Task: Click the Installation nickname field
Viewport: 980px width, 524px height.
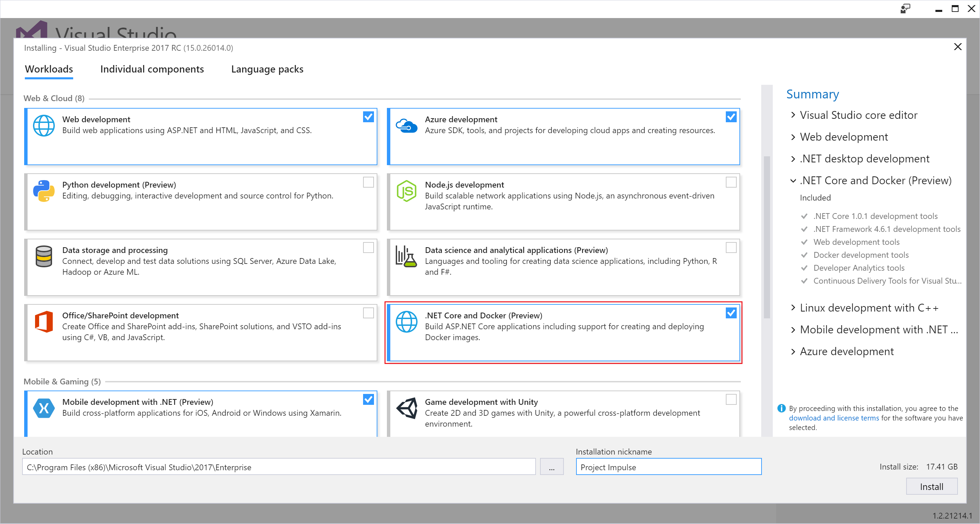Action: [x=668, y=467]
